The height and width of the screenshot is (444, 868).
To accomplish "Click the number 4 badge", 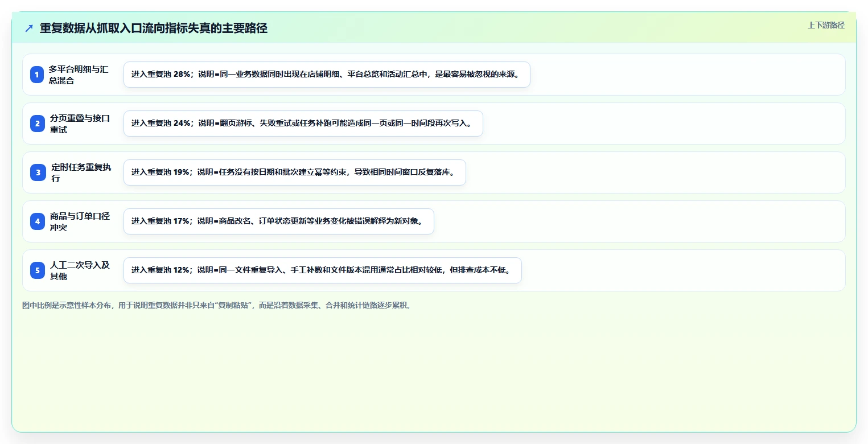I will [x=38, y=221].
